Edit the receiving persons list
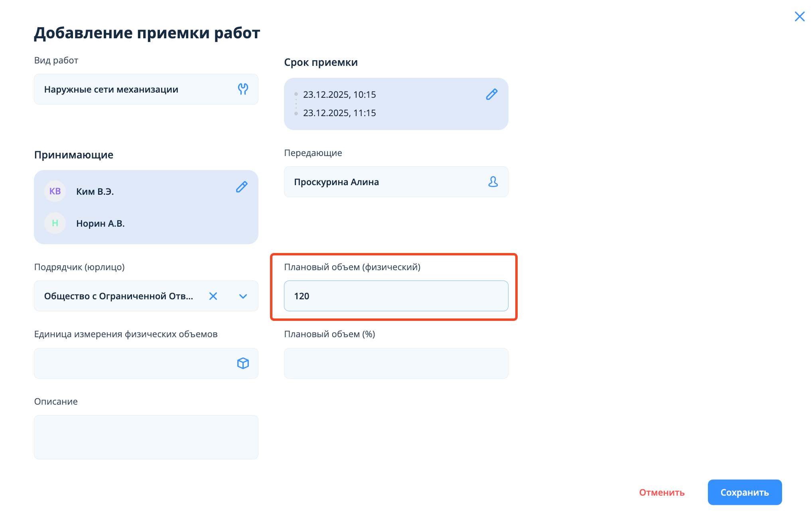Image resolution: width=812 pixels, height=514 pixels. pyautogui.click(x=242, y=187)
